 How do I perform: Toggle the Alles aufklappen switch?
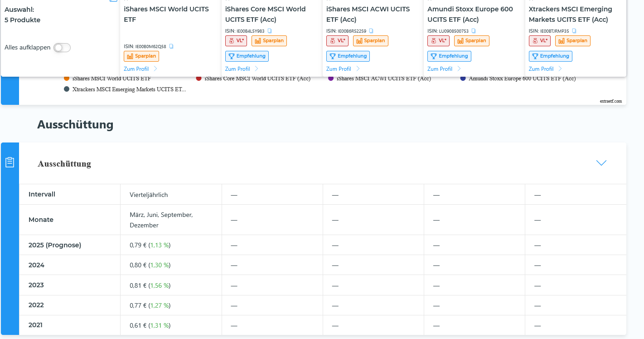(x=62, y=48)
